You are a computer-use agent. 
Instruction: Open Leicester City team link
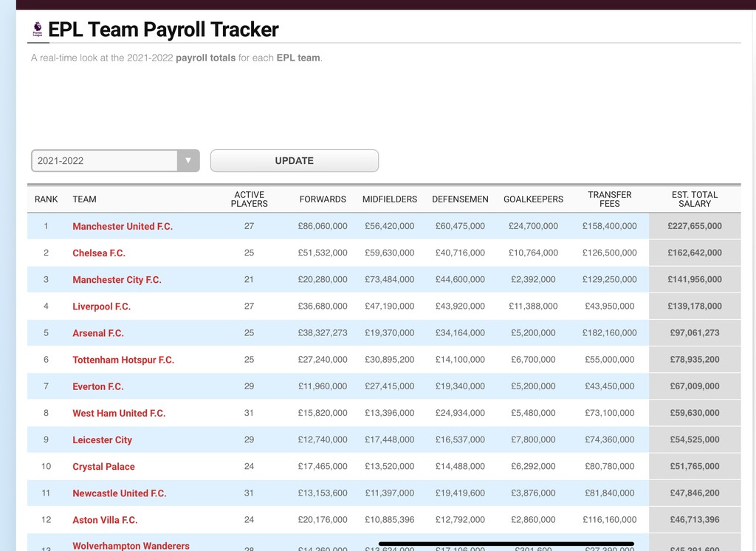pos(102,440)
